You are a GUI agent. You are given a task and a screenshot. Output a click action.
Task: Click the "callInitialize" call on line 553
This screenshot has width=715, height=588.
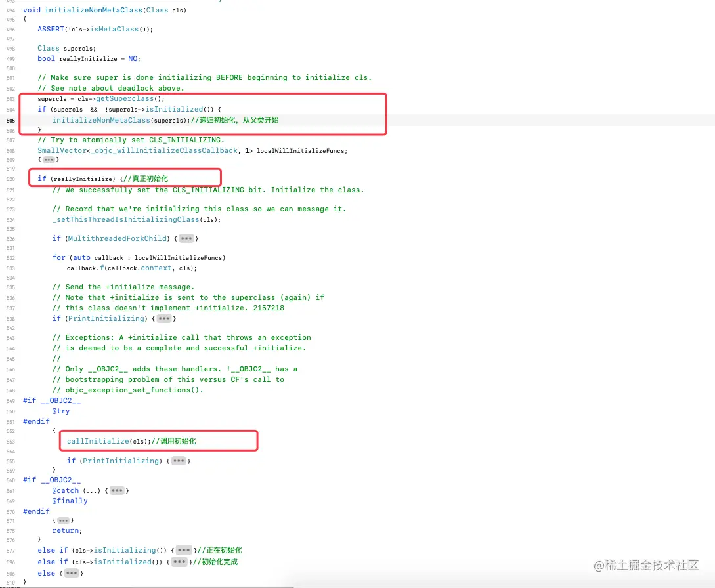(98, 441)
